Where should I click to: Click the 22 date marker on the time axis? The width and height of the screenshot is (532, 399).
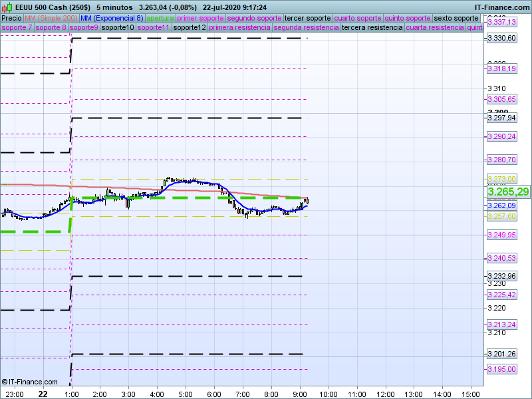43,394
